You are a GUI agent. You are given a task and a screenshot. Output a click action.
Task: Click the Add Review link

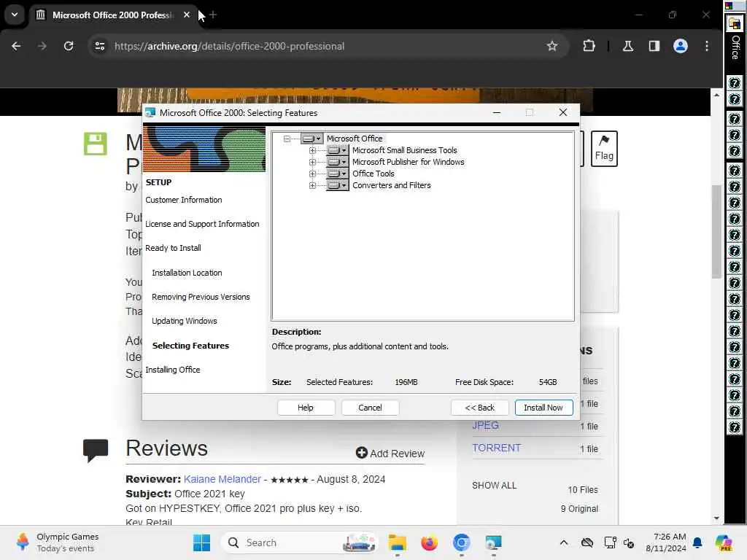pyautogui.click(x=390, y=454)
